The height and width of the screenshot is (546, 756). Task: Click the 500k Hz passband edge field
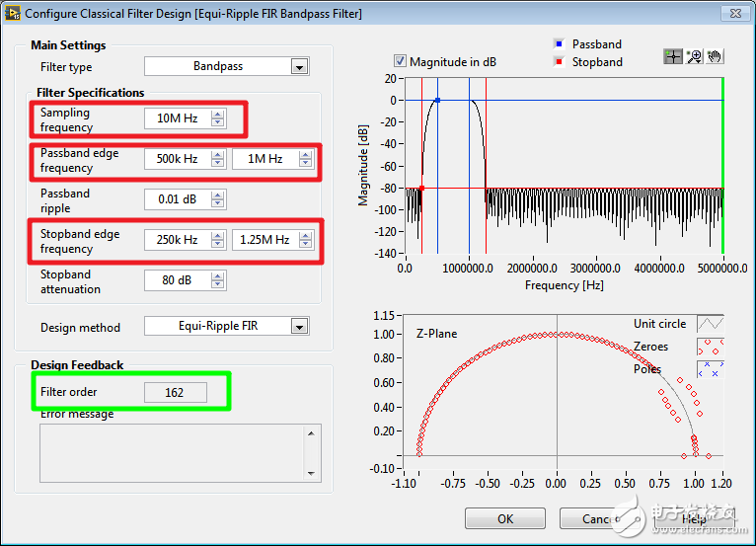[177, 159]
